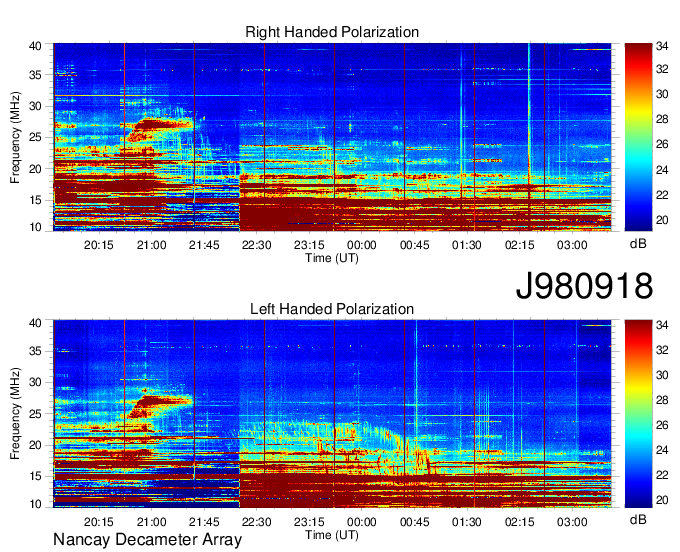Click the dB unit label beside the lower color bar

pyautogui.click(x=638, y=520)
